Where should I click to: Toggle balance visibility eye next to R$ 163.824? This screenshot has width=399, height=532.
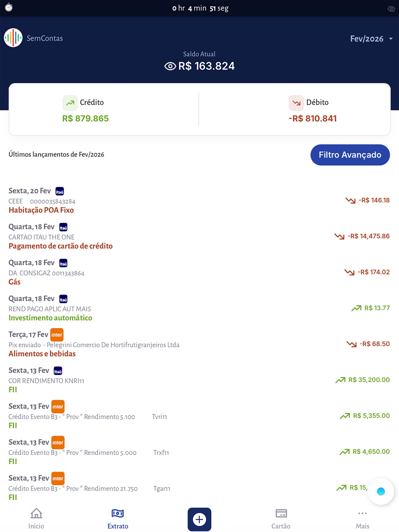[170, 66]
